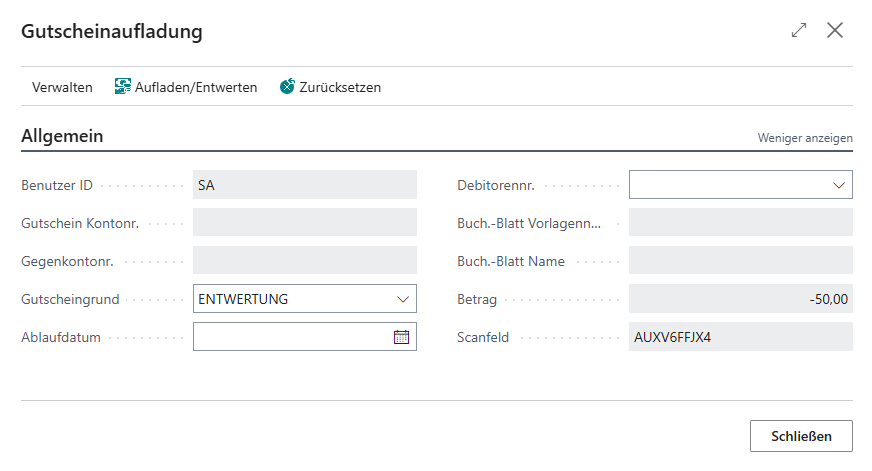Image resolution: width=872 pixels, height=471 pixels.
Task: Open the Debitorennr. dropdown arrow
Action: (x=838, y=185)
